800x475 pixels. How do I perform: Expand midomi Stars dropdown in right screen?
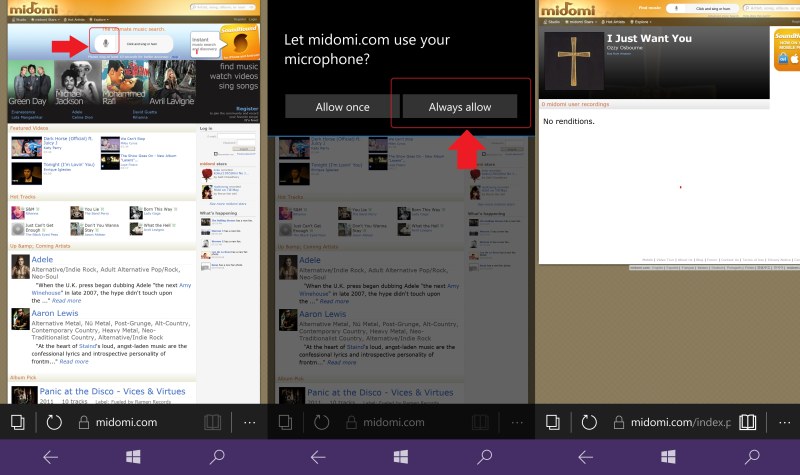coord(581,22)
